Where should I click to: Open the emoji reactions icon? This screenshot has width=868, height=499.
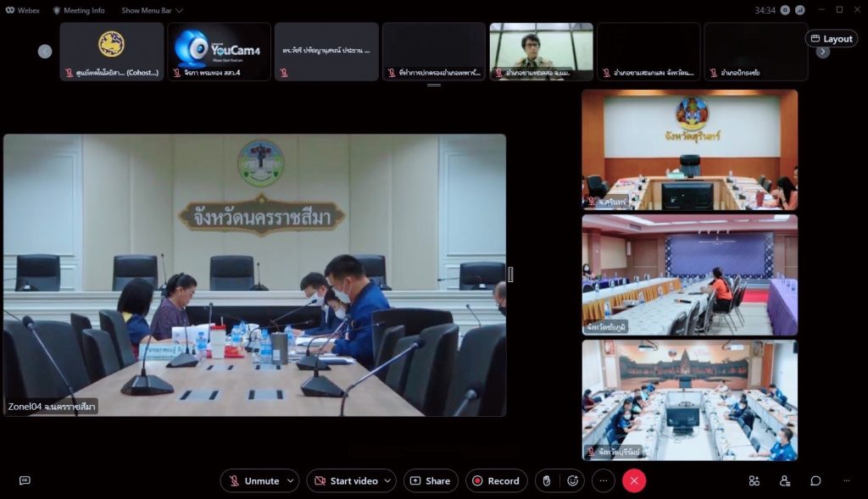coord(572,480)
